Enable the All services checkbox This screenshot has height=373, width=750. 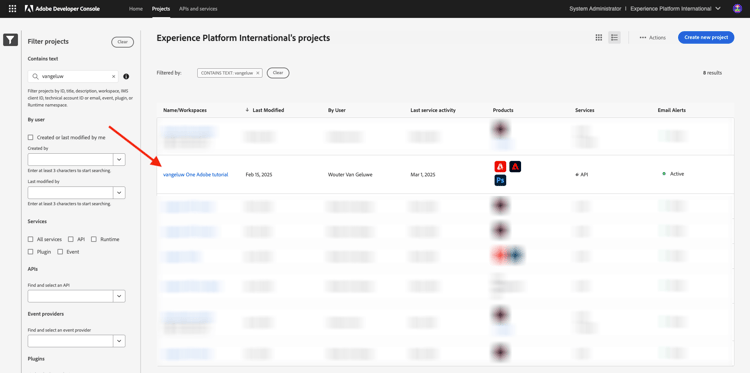point(31,239)
